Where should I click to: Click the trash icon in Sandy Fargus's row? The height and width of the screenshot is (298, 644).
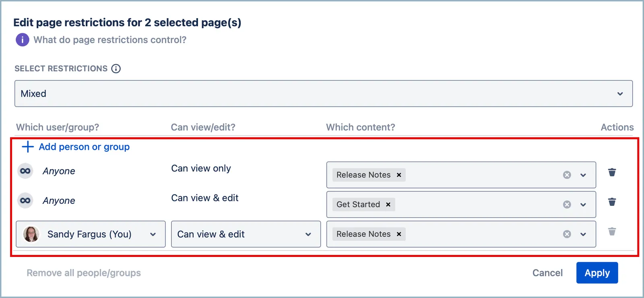[x=612, y=232]
